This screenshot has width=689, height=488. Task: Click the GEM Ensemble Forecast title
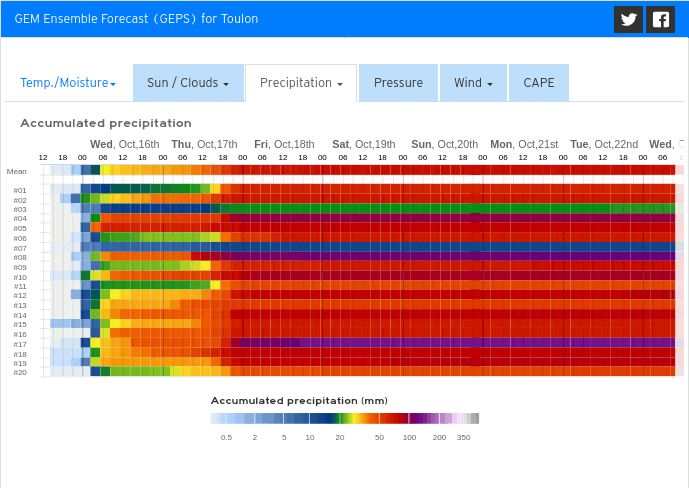point(136,19)
